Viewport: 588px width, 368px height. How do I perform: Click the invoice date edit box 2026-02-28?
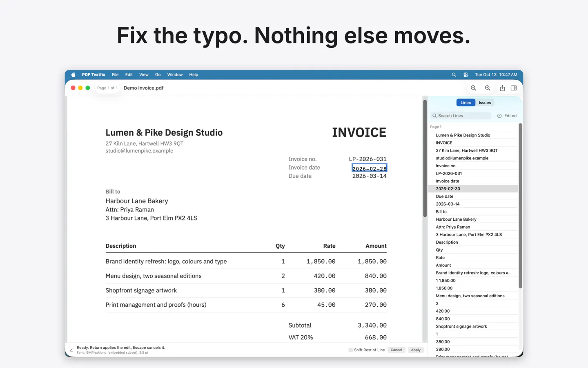(x=369, y=168)
